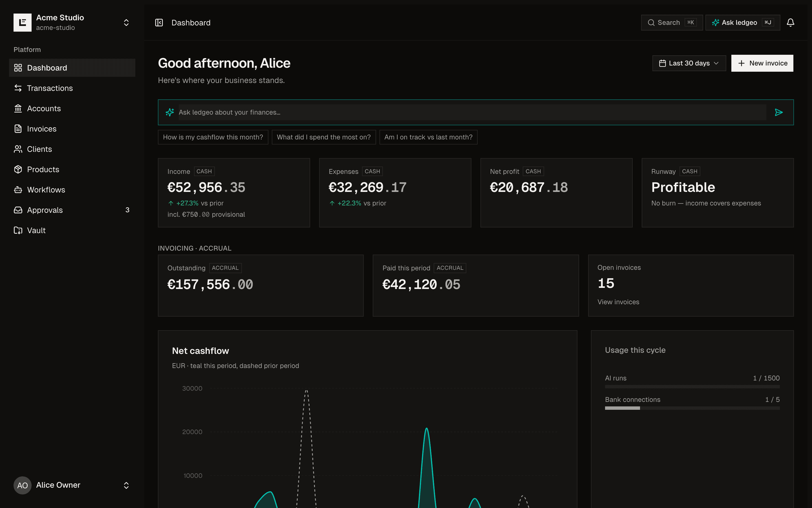Click the open invoices count 15
The height and width of the screenshot is (508, 812).
tap(606, 284)
